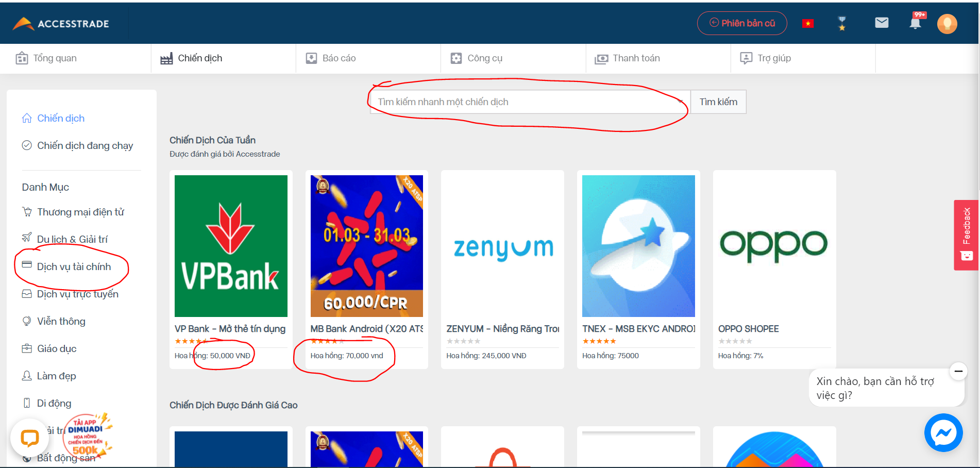This screenshot has height=468, width=980.
Task: Click the DIMUADI app promo badge
Action: tap(87, 437)
